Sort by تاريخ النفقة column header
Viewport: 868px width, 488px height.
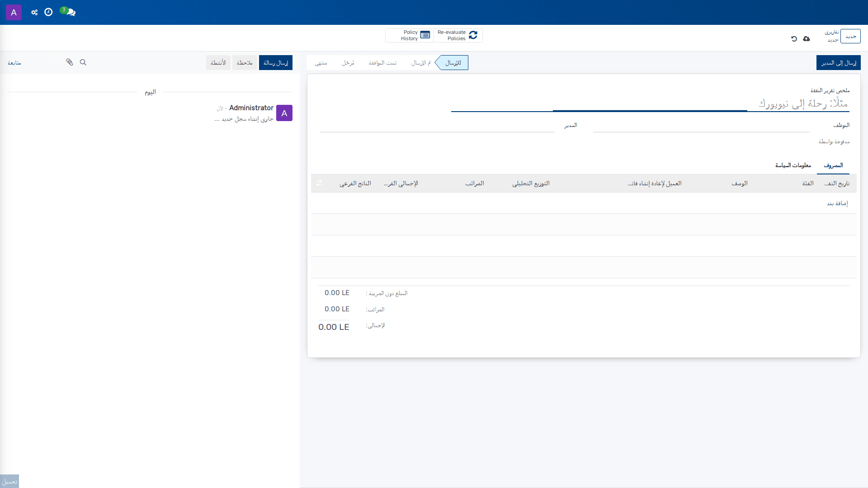[837, 183]
